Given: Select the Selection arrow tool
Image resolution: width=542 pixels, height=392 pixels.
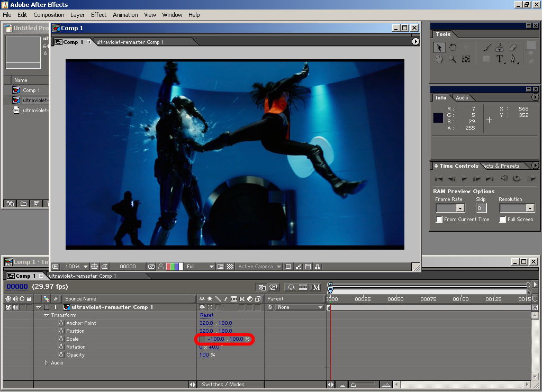Looking at the screenshot, I should (x=439, y=47).
